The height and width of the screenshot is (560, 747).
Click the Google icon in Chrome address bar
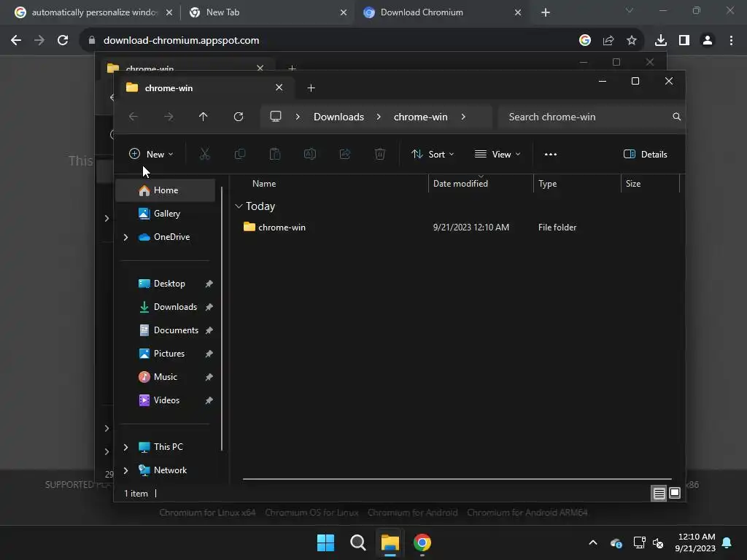[585, 41]
